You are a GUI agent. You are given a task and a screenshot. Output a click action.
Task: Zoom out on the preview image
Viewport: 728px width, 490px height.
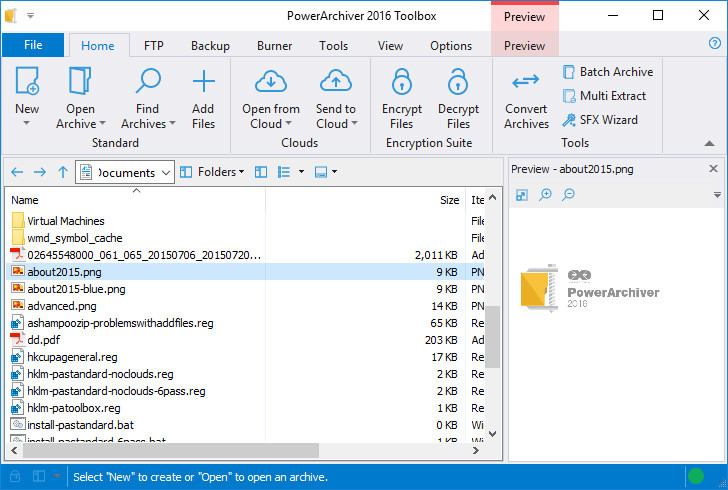click(x=568, y=195)
